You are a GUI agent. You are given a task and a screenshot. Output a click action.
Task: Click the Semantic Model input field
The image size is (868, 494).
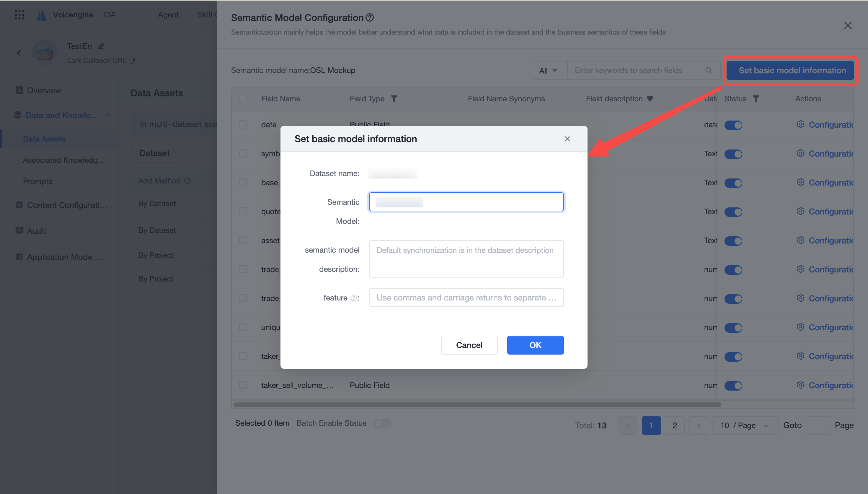coord(466,202)
